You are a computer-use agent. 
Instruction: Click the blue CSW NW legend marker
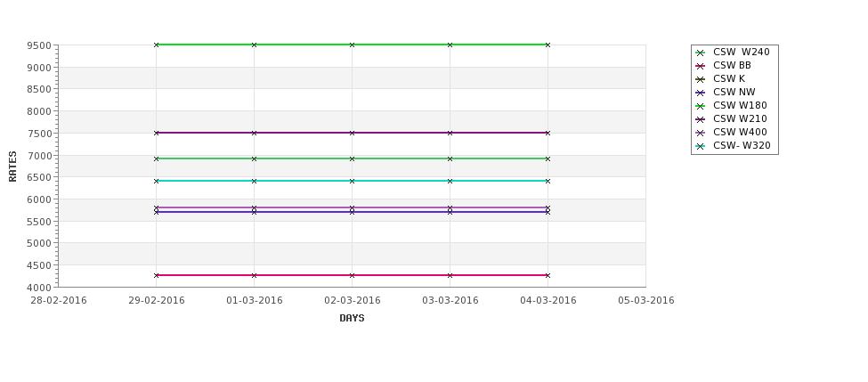700,93
